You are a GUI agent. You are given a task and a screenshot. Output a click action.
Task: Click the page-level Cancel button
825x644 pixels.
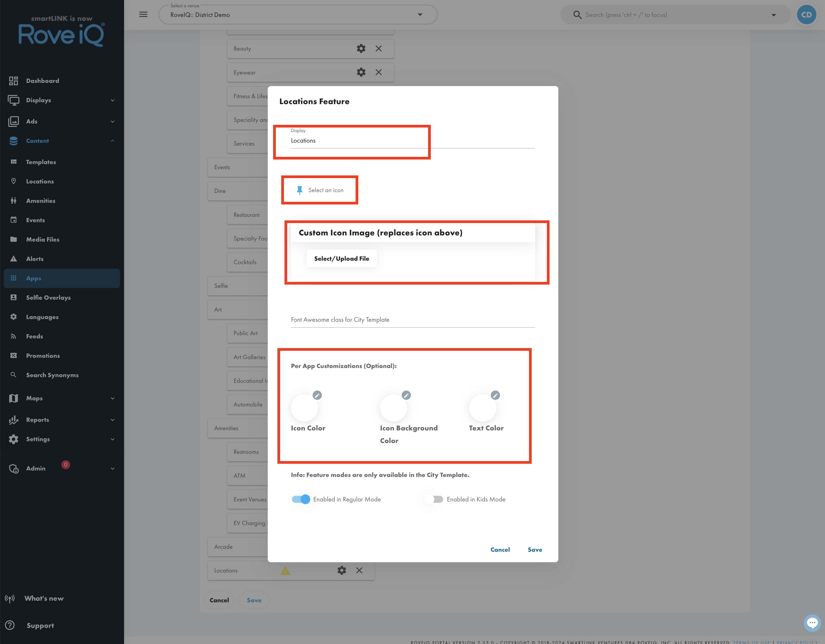pos(219,600)
